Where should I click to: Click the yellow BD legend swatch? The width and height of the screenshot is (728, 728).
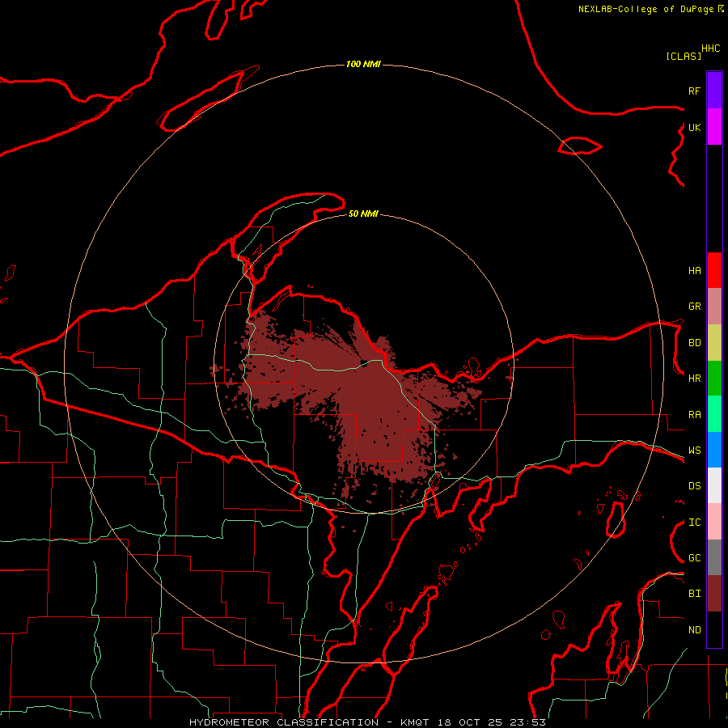714,343
